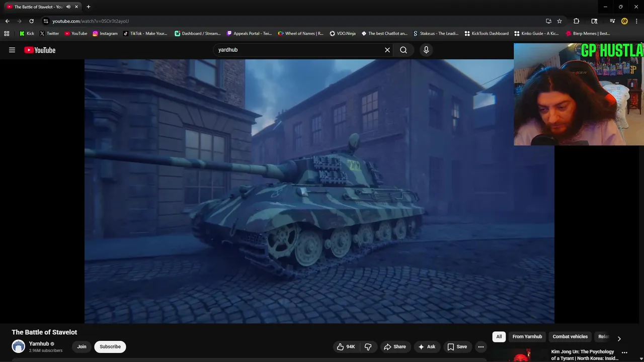
Task: Select the Combat vehicles filter chip
Action: (570, 337)
